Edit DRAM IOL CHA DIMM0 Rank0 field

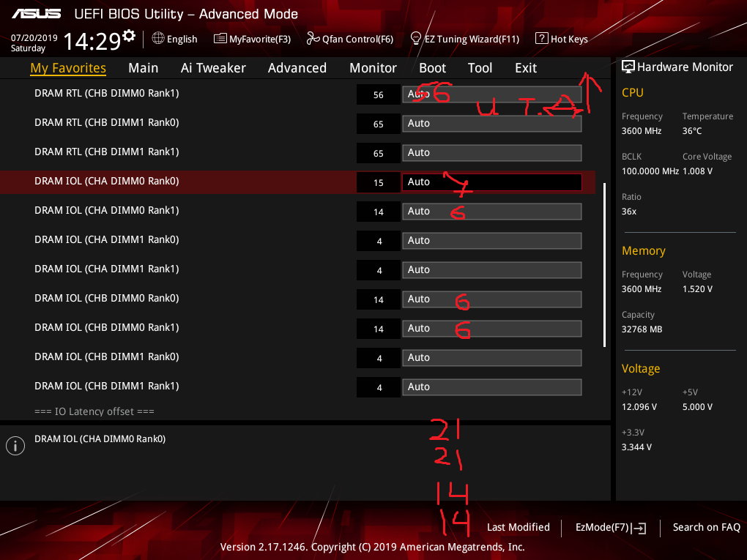491,182
